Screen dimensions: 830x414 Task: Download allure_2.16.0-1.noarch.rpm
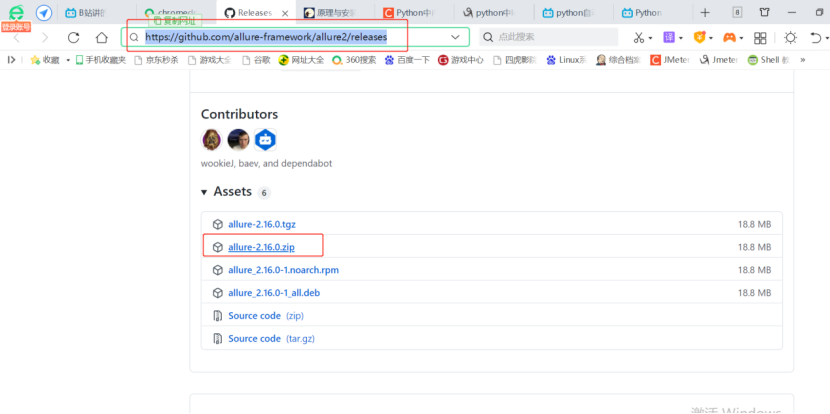(x=284, y=270)
